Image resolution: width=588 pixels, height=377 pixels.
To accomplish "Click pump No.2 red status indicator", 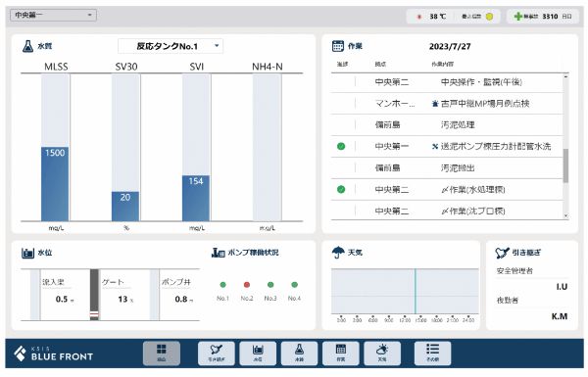I will [x=247, y=285].
